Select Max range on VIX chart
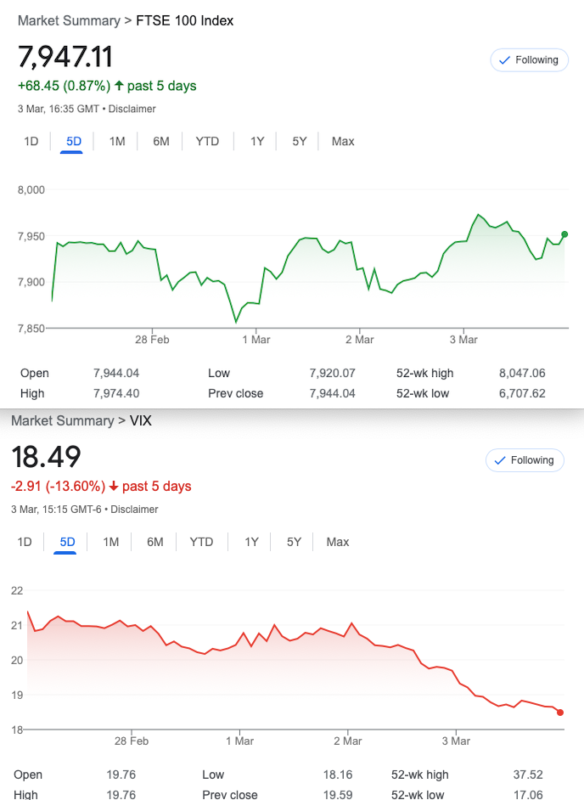 338,542
